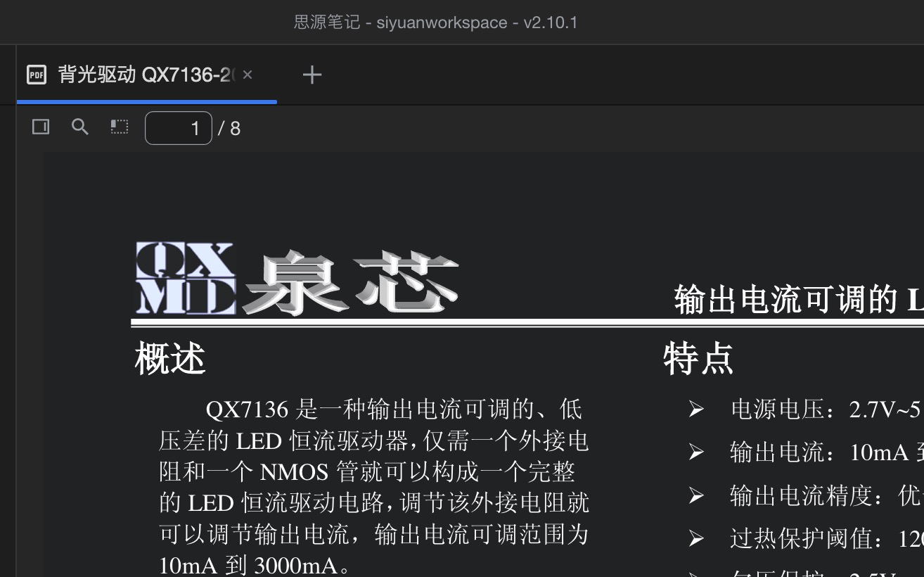Open a new tab with the plus button
This screenshot has height=577, width=924.
coord(312,75)
